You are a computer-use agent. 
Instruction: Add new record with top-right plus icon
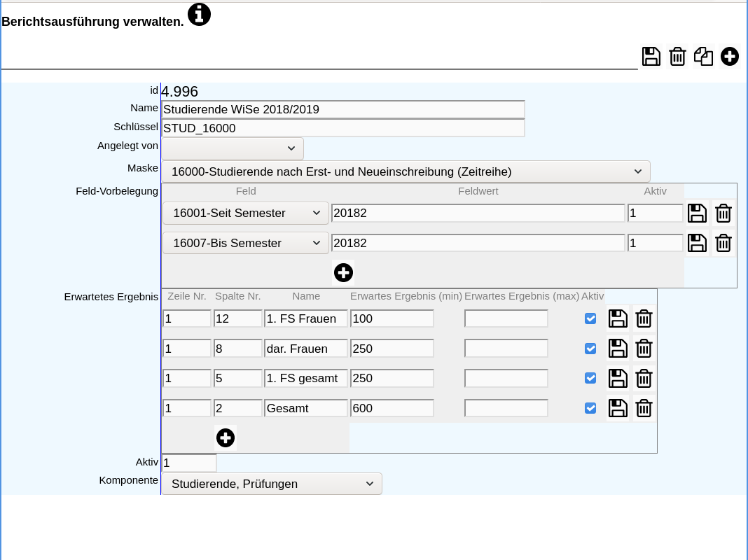pos(730,57)
